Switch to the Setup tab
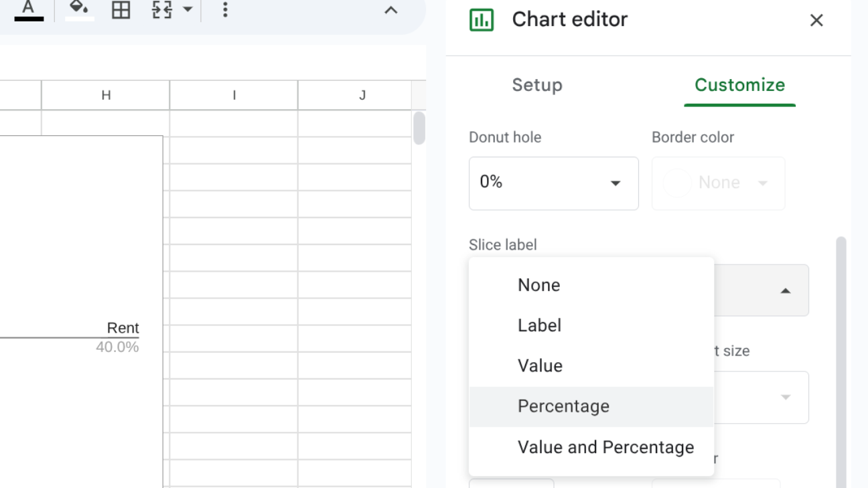Screen dimensions: 868x488 536,85
